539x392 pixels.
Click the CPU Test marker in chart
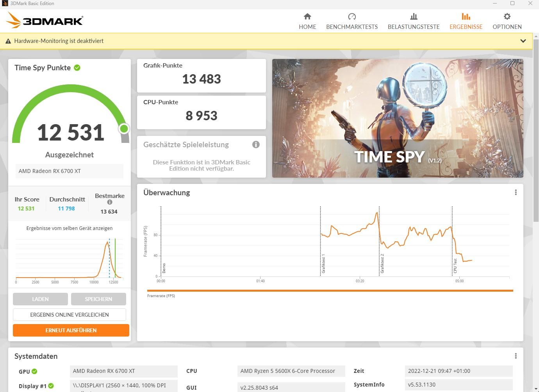(455, 265)
